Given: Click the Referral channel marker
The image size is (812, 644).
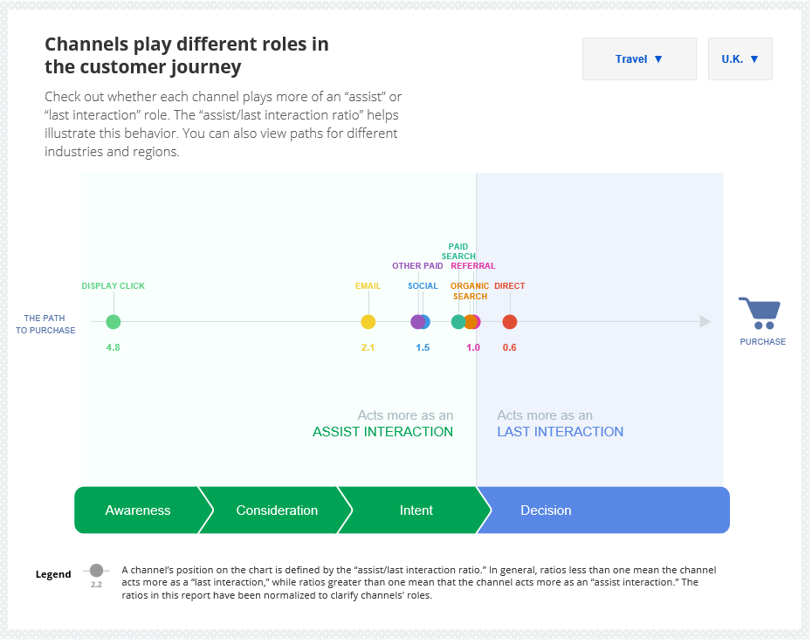Looking at the screenshot, I should [477, 321].
